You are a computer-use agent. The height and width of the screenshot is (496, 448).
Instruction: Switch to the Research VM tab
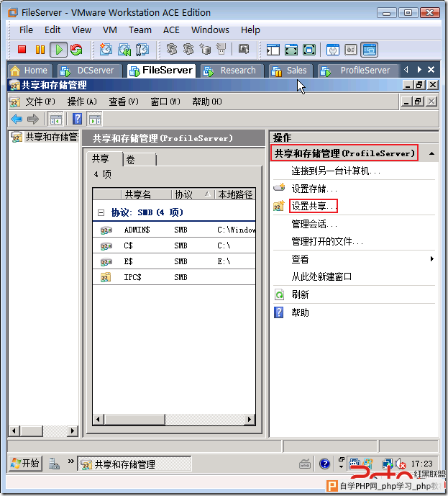tap(232, 71)
